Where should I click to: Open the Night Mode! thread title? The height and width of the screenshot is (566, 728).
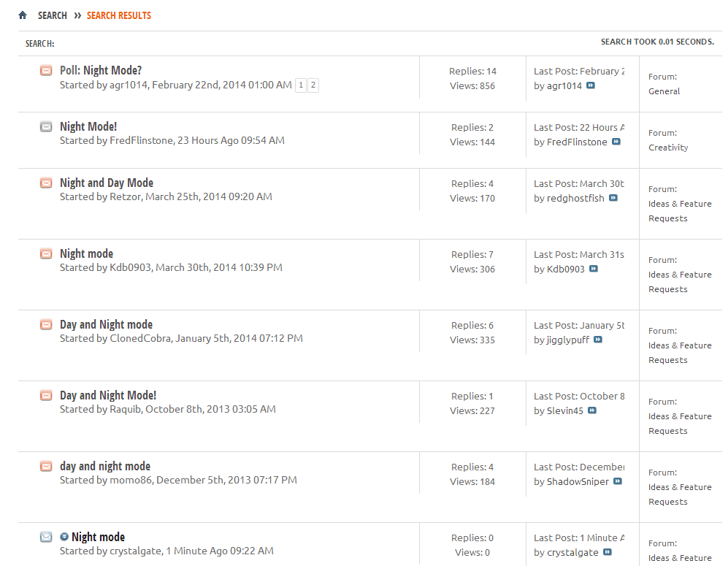[x=88, y=127]
